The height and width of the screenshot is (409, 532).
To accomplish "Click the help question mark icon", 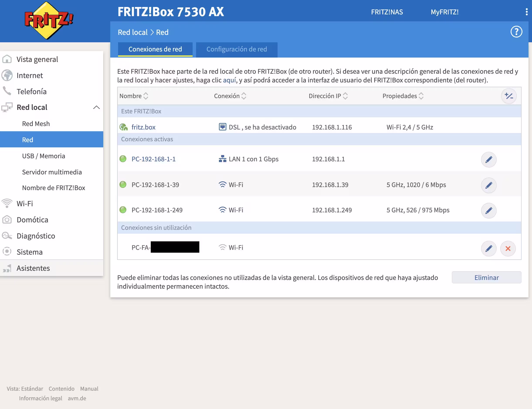I will click(x=516, y=32).
